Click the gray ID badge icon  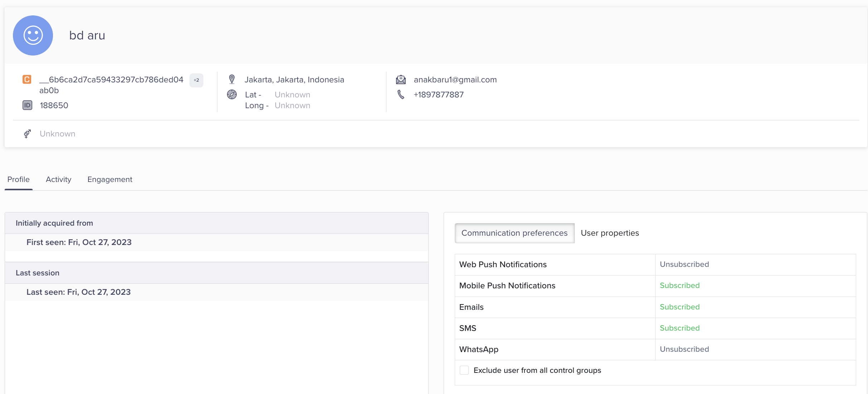pyautogui.click(x=27, y=105)
